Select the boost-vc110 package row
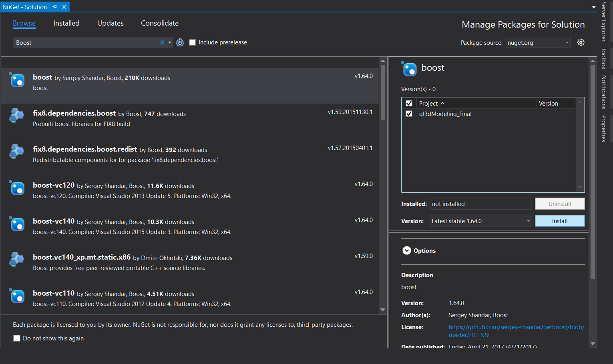The image size is (613, 364). [190, 299]
